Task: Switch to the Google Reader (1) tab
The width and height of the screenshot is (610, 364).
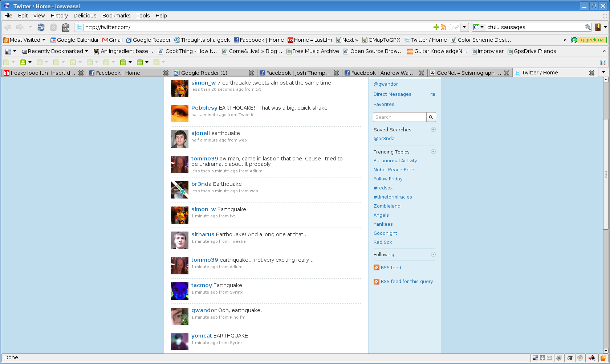Action: pos(204,73)
